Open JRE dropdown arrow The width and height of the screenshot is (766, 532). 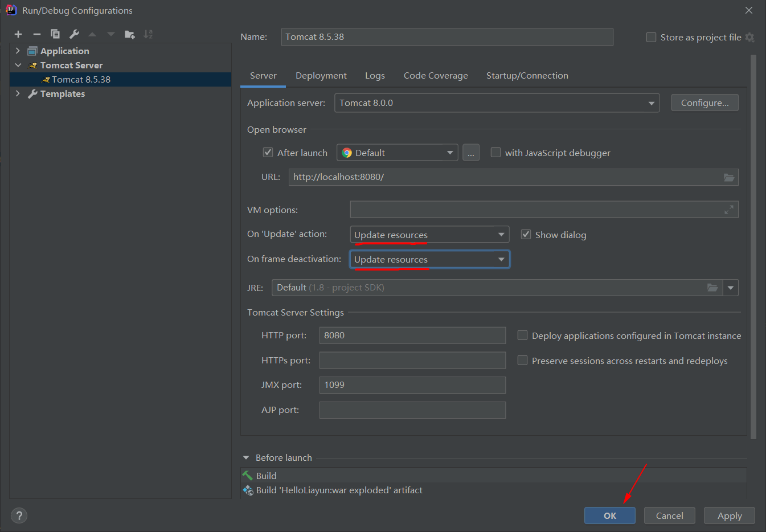click(x=731, y=288)
